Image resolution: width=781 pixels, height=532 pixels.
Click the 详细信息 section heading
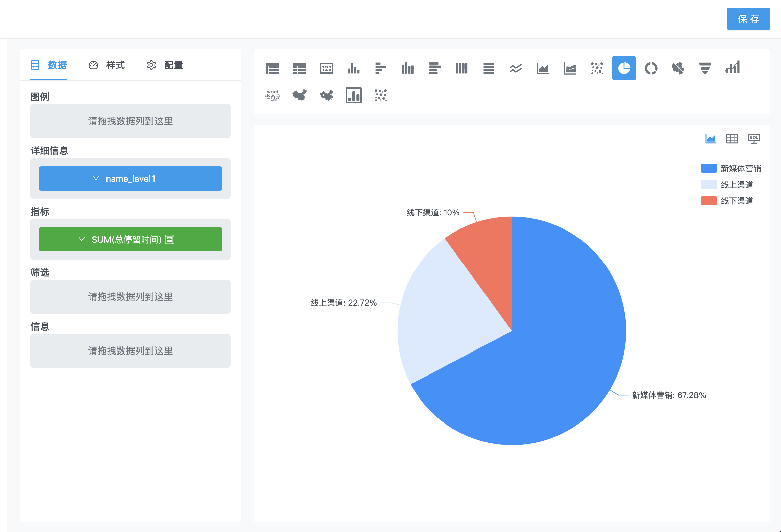[x=49, y=151]
